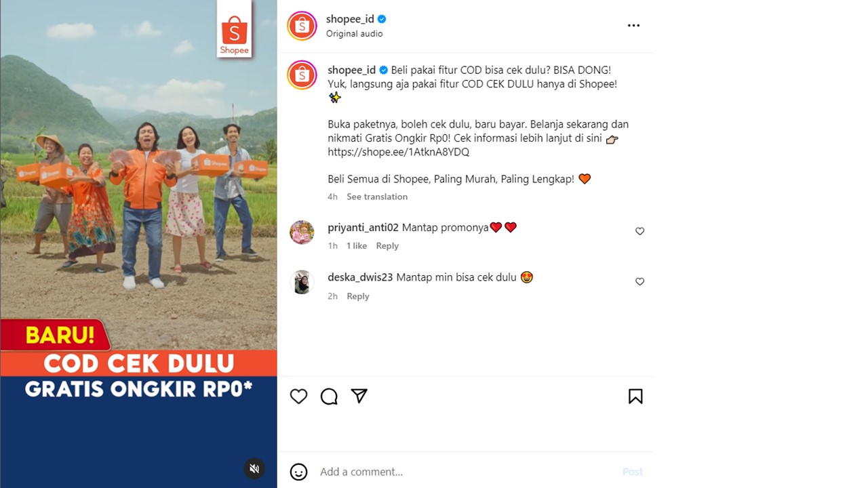The height and width of the screenshot is (488, 868).
Task: Open the three-dot more options menu
Action: click(x=633, y=25)
